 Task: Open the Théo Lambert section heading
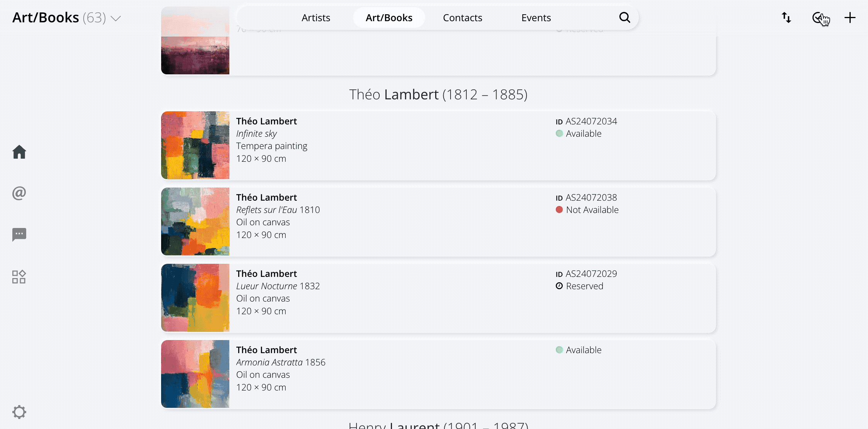[x=438, y=94]
